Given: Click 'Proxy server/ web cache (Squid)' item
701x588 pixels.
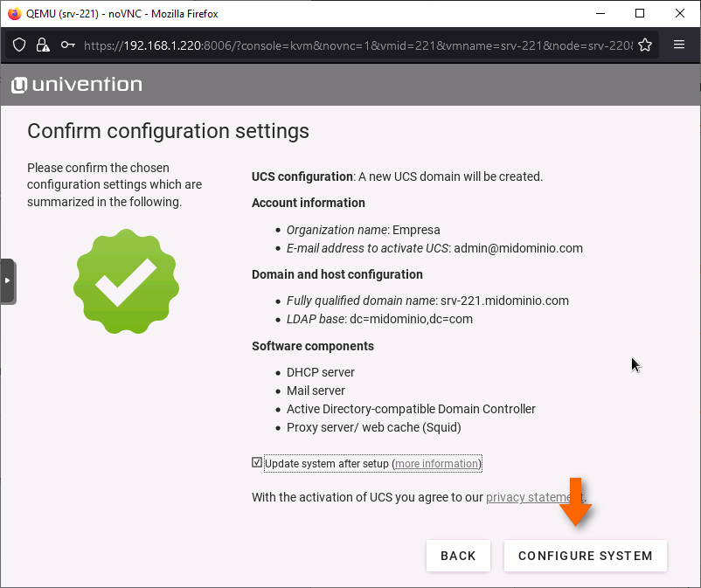Looking at the screenshot, I should (374, 427).
